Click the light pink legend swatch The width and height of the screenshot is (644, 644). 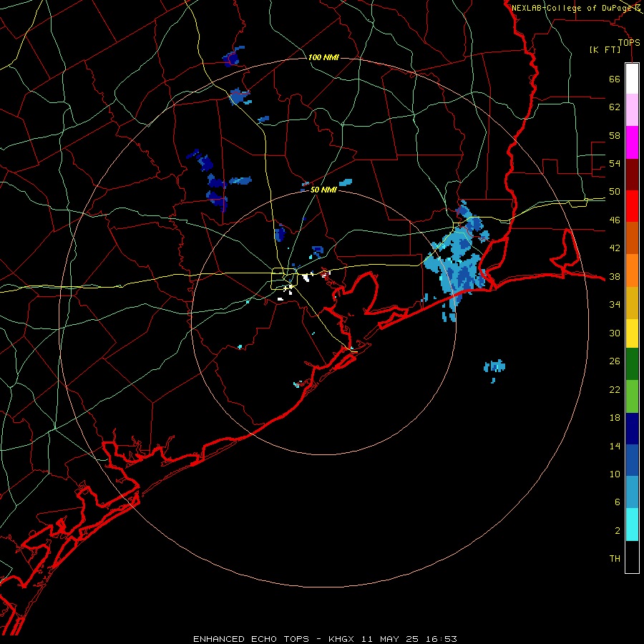coord(632,109)
